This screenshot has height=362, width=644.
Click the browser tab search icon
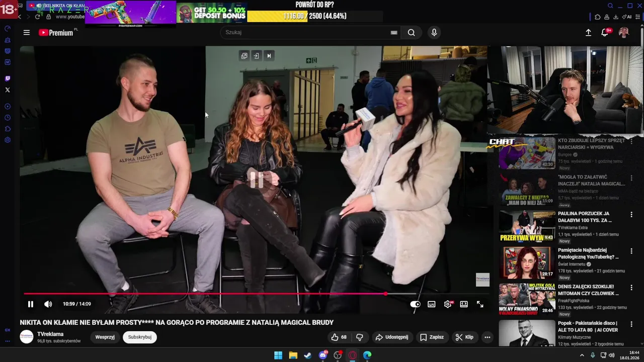[x=610, y=6]
